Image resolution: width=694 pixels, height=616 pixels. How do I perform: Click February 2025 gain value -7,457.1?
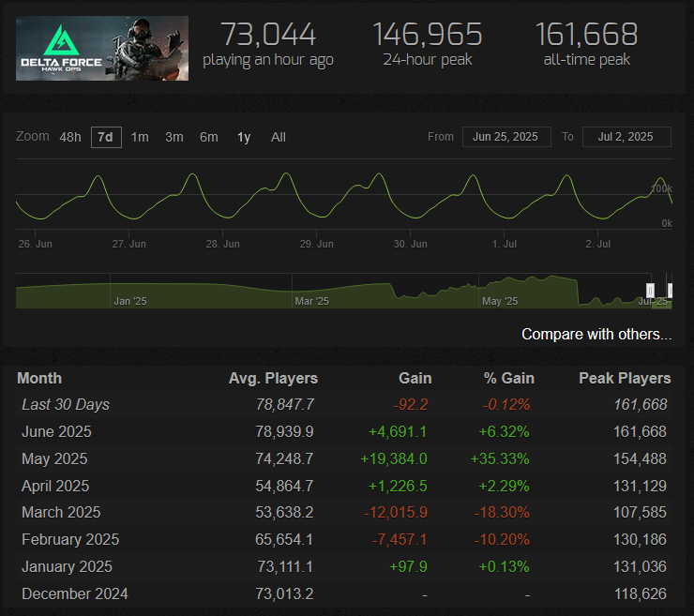point(400,539)
